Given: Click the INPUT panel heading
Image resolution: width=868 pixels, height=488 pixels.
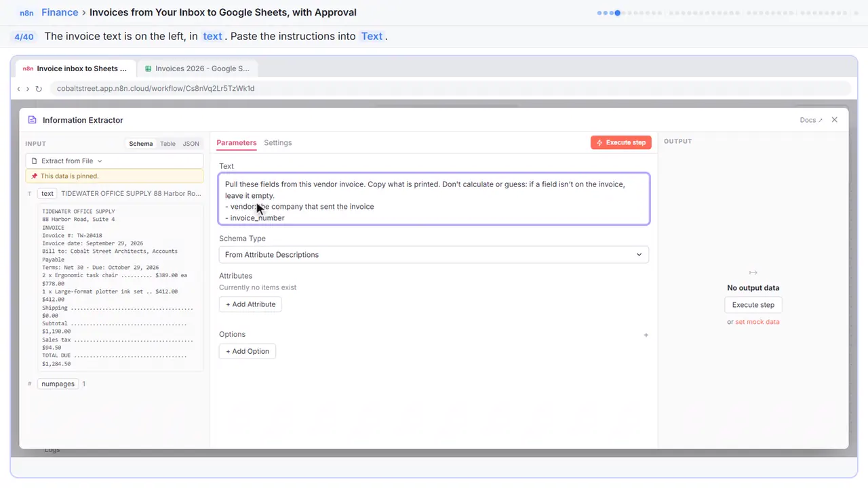Looking at the screenshot, I should click(x=35, y=144).
